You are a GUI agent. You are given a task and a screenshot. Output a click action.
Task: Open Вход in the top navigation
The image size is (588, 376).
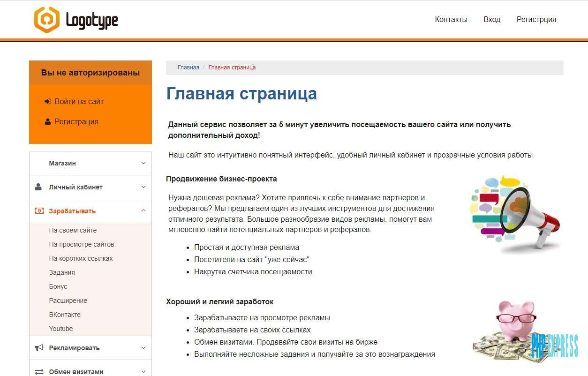tap(492, 20)
